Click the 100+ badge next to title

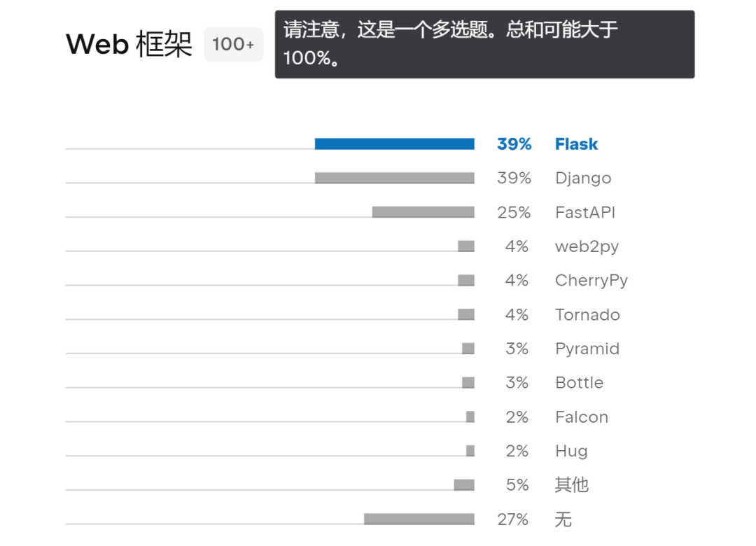pos(233,44)
